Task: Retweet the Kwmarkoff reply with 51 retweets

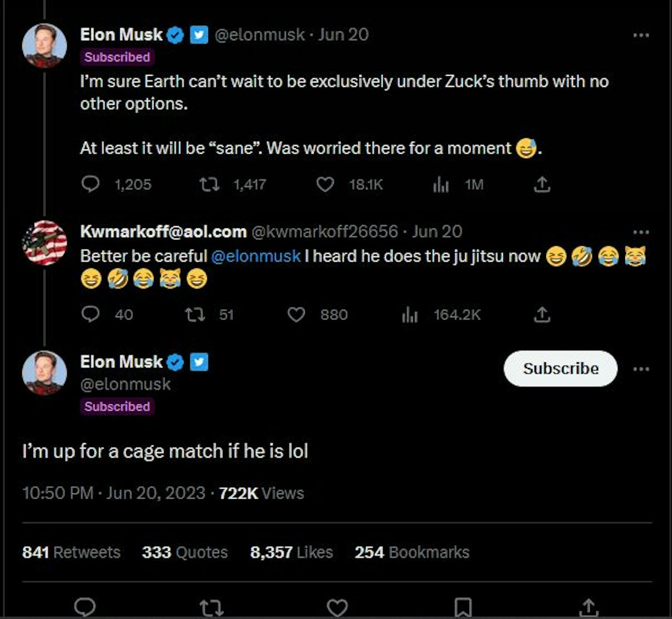Action: click(195, 315)
